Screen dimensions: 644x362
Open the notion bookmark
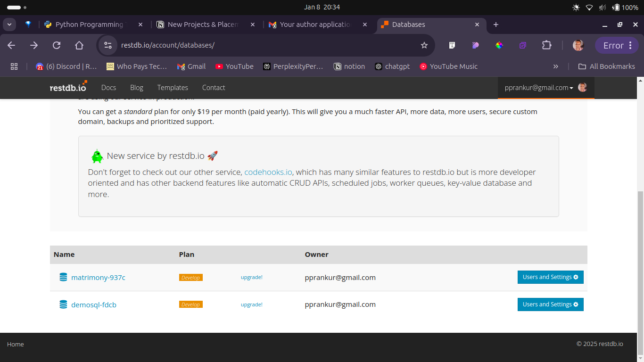pos(349,66)
